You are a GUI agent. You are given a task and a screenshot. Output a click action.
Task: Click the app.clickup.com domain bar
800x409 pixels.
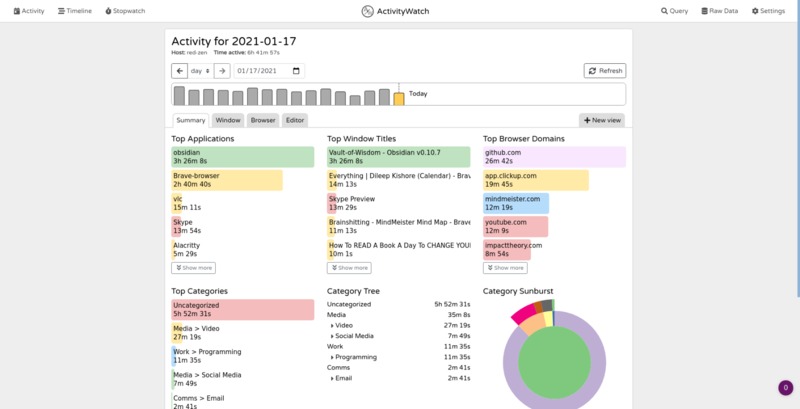click(536, 180)
